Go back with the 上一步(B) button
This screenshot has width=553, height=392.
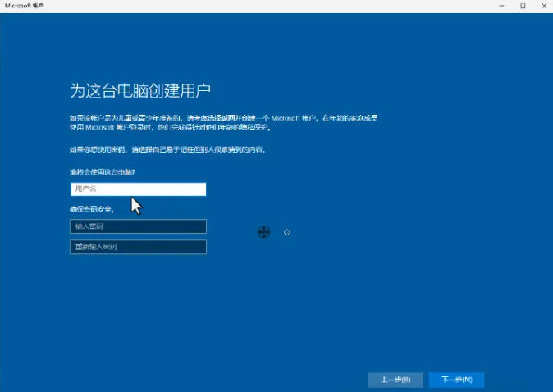pos(395,380)
